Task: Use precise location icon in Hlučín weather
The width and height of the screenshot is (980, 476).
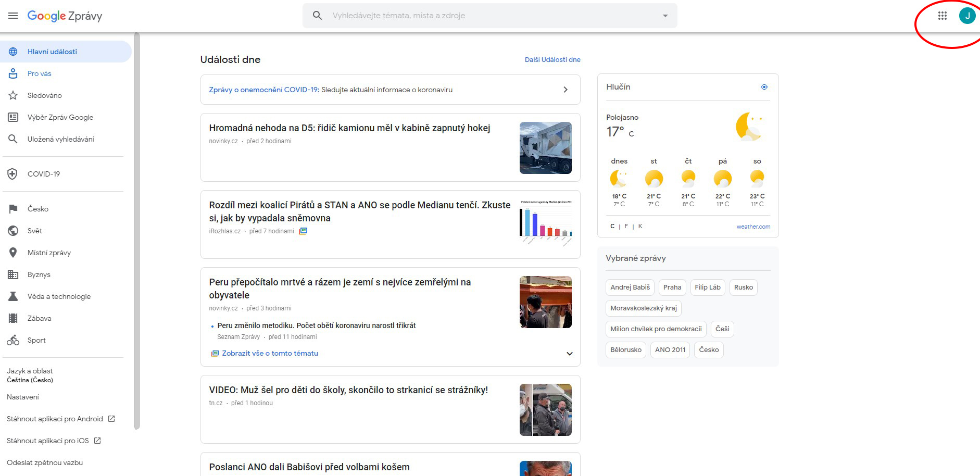Action: tap(764, 87)
